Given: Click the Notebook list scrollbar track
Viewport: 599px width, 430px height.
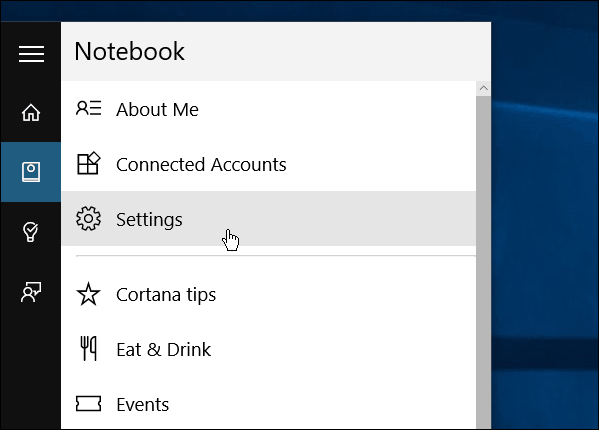Looking at the screenshot, I should tap(484, 262).
